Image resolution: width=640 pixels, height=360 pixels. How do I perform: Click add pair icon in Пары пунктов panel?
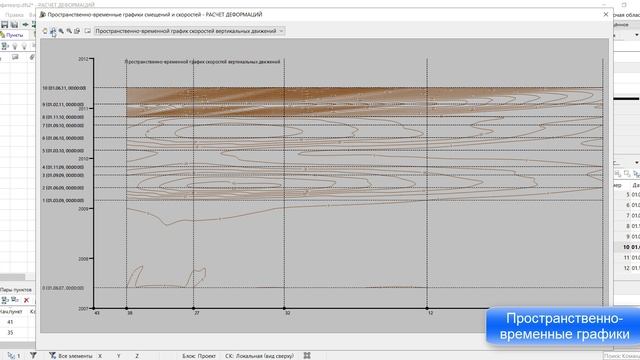[5, 300]
